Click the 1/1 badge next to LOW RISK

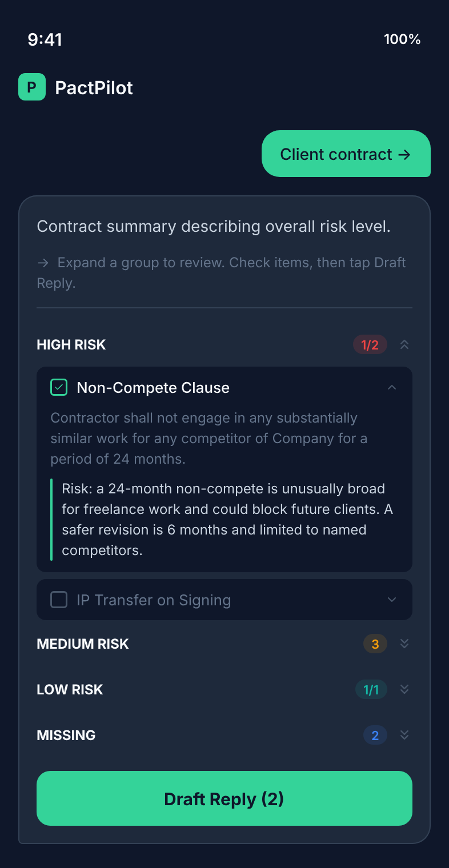pyautogui.click(x=371, y=689)
